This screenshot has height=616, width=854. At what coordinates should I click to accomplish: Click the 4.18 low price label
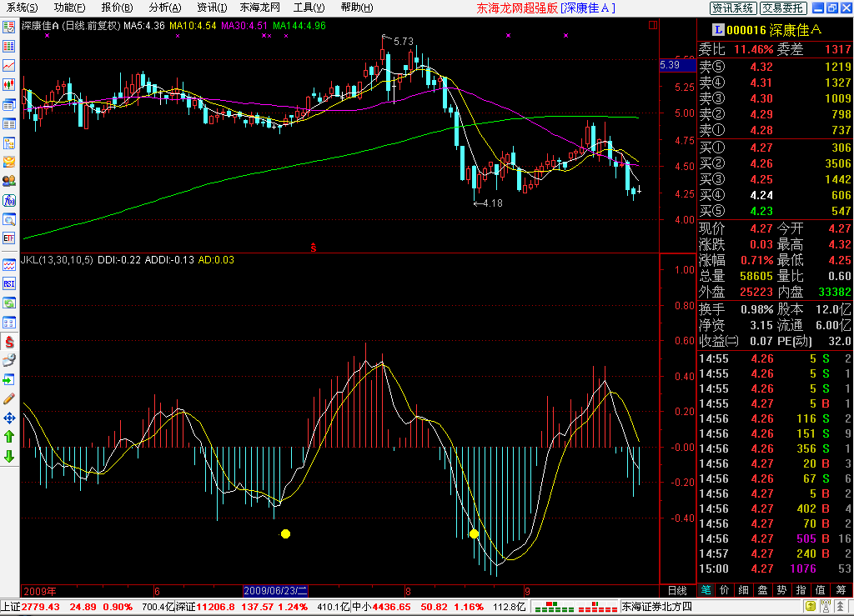click(x=492, y=203)
